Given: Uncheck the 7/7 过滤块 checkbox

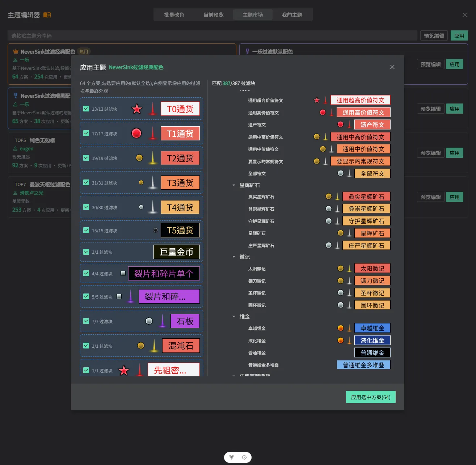Looking at the screenshot, I should 86,321.
